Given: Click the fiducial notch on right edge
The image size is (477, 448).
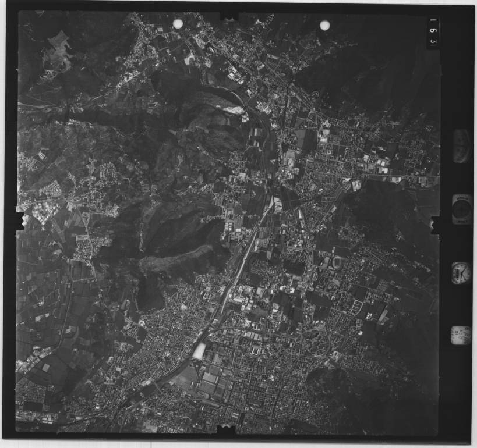Looking at the screenshot, I should coord(435,225).
